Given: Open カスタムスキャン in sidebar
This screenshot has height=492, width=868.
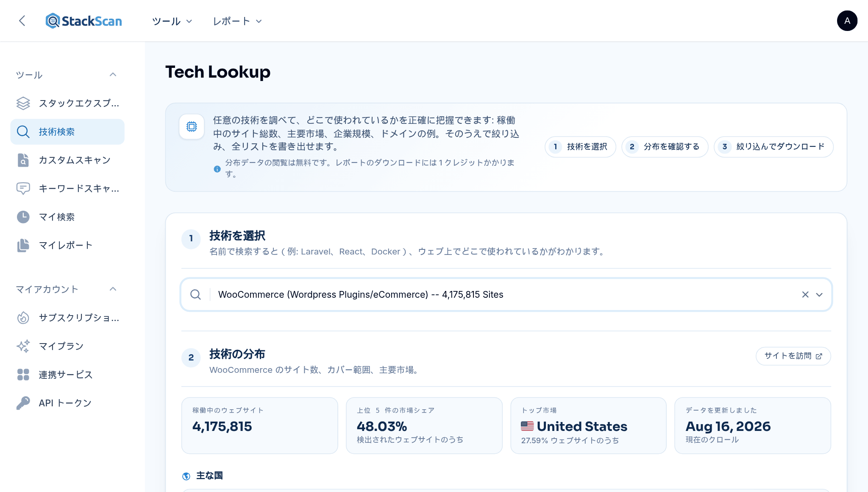Looking at the screenshot, I should pos(67,160).
